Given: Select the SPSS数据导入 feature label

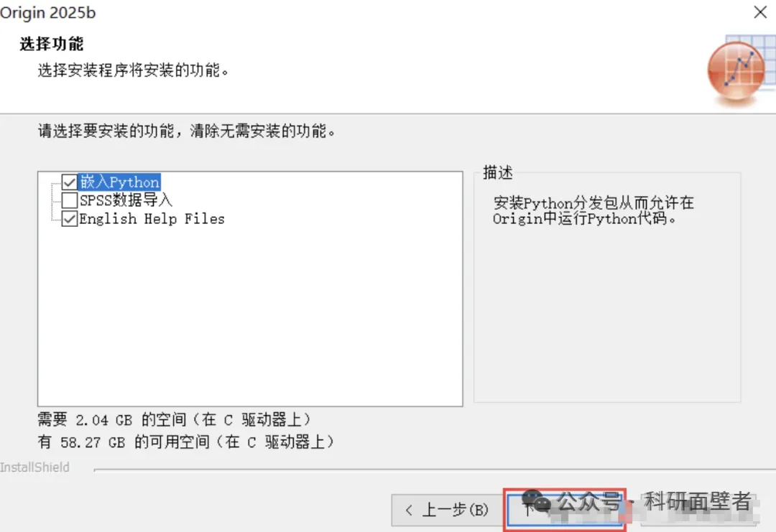Looking at the screenshot, I should pyautogui.click(x=126, y=200).
